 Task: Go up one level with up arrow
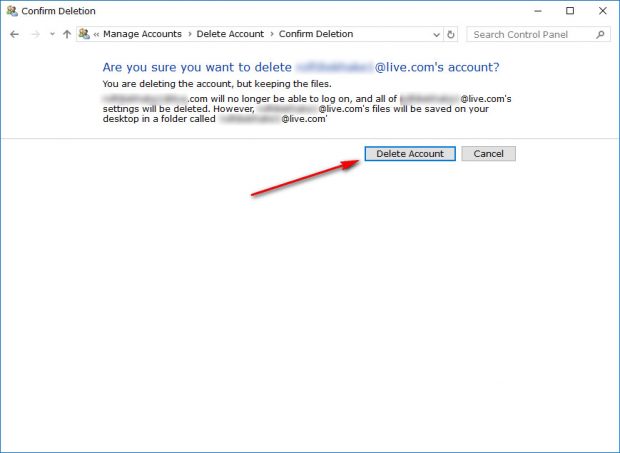tap(67, 34)
